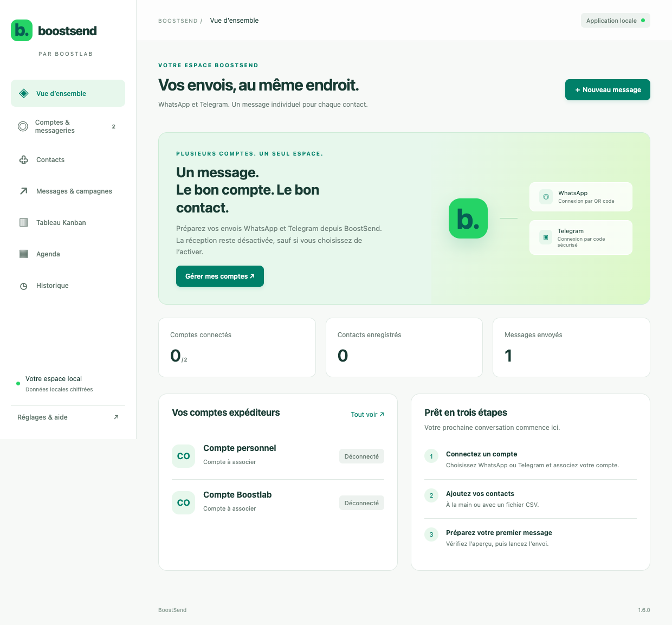672x625 pixels.
Task: Click the arrow icon beside Réglages & aide
Action: point(116,417)
